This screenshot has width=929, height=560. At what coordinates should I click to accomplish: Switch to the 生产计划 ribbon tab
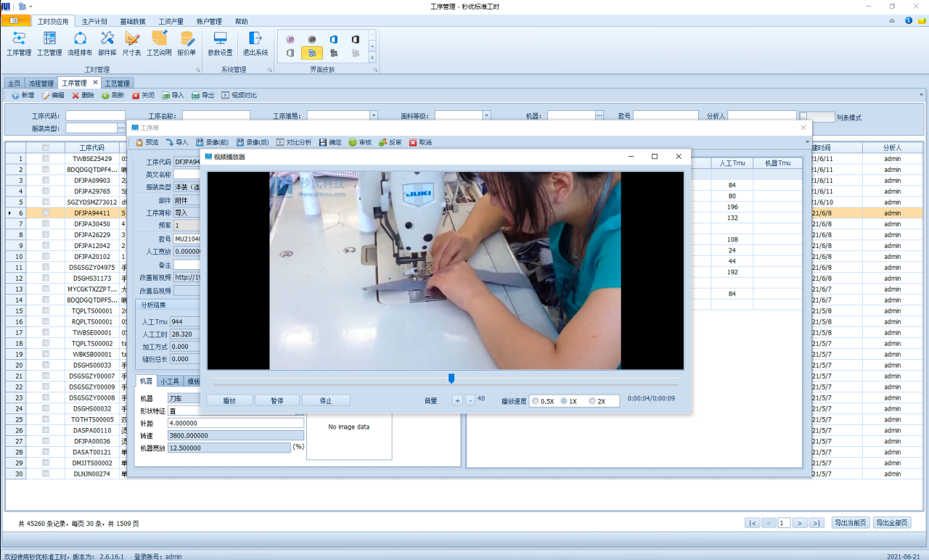tap(94, 22)
